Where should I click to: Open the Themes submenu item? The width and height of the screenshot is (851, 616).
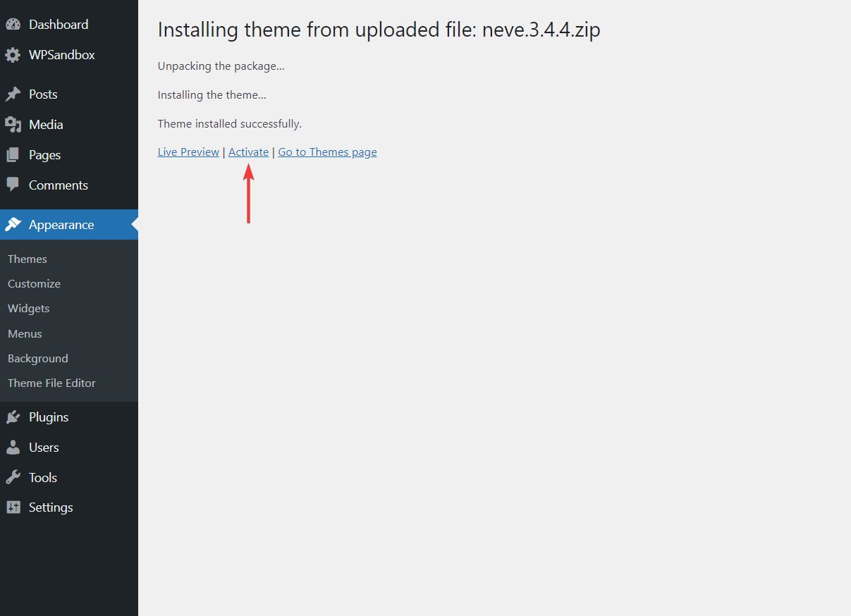pyautogui.click(x=27, y=259)
